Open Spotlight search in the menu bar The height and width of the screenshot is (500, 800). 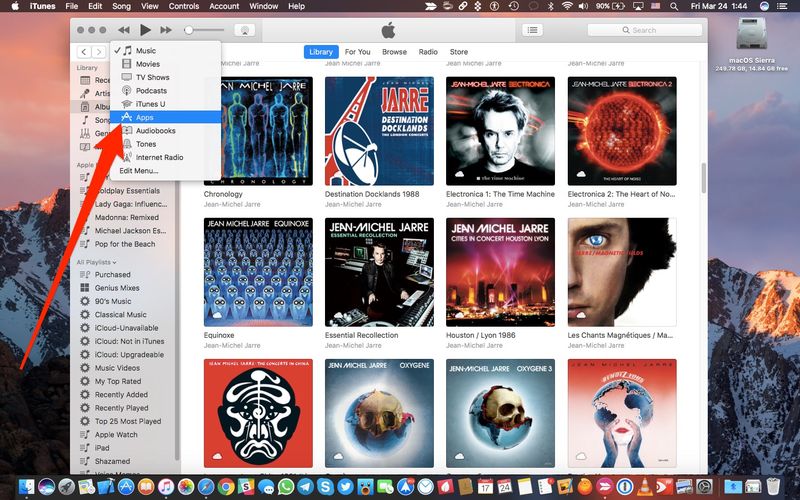(x=674, y=6)
